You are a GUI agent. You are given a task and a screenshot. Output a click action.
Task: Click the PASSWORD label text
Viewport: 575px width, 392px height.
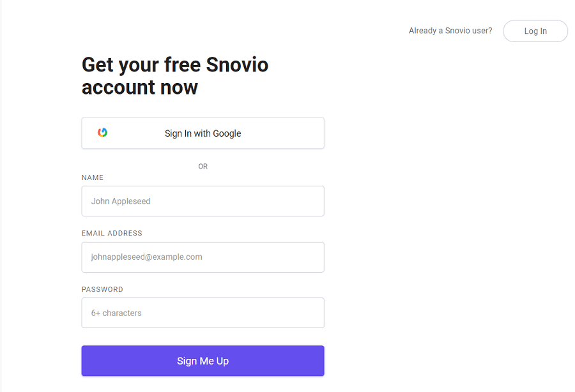102,289
